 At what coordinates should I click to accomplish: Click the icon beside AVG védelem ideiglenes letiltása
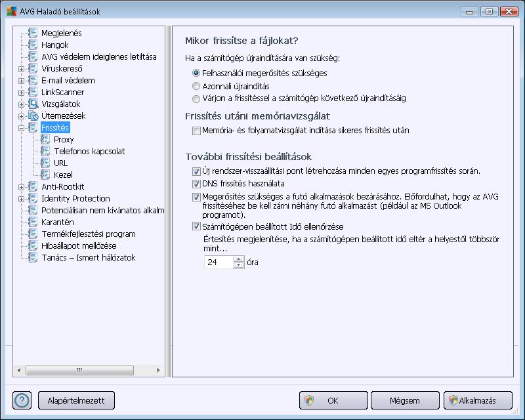pyautogui.click(x=33, y=56)
